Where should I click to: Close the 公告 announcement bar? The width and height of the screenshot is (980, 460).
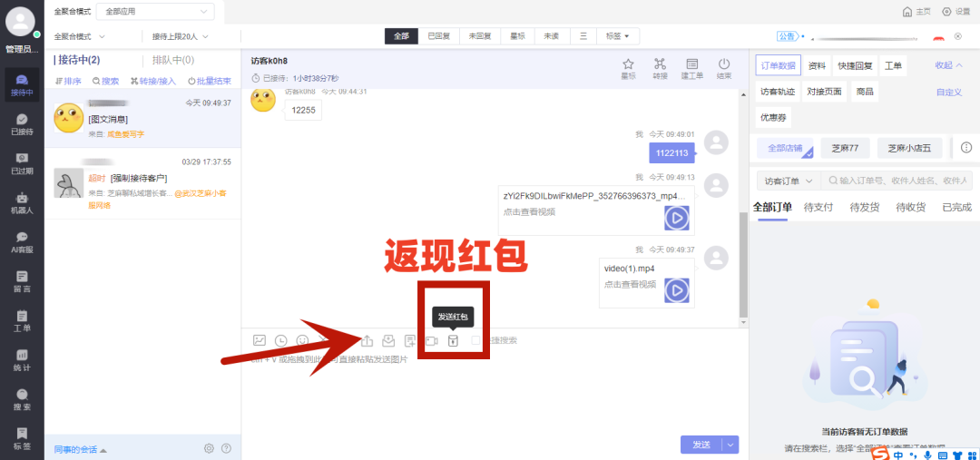(957, 36)
